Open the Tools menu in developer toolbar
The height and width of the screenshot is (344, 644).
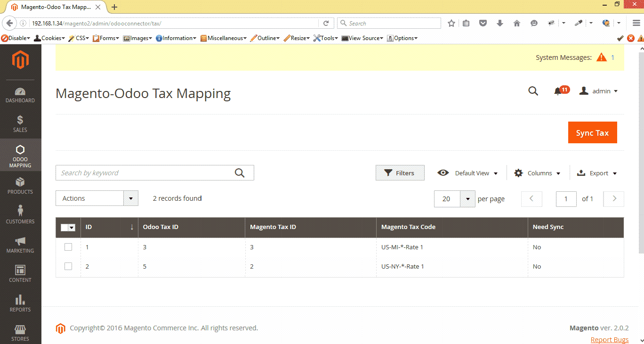326,38
